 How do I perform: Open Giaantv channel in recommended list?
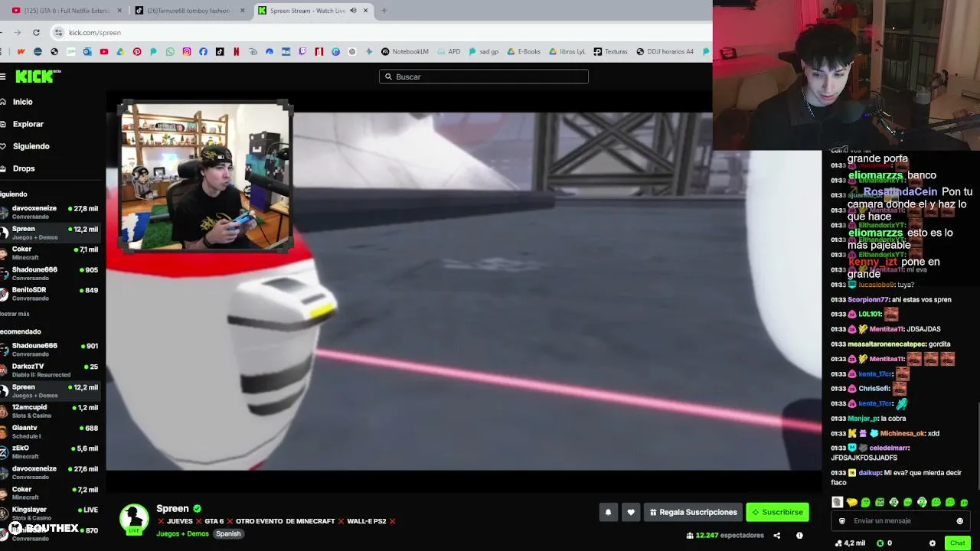point(50,432)
